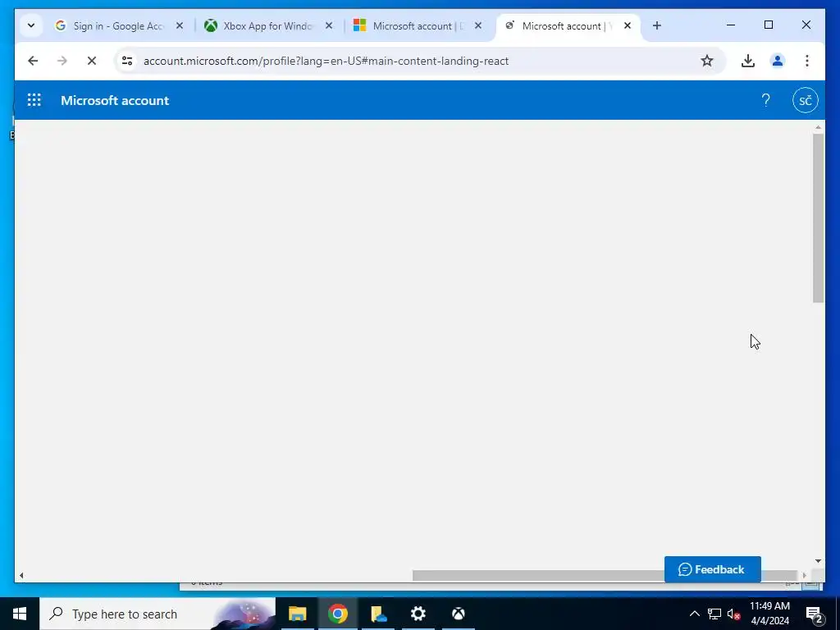Viewport: 840px width, 630px height.
Task: Click the address bar URL
Action: [326, 61]
